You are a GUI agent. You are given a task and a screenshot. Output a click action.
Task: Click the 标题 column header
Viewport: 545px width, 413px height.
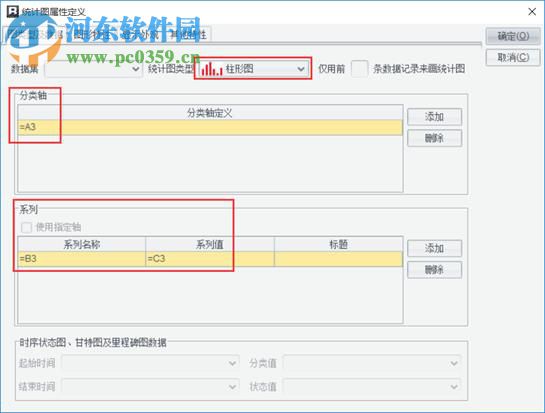tap(339, 244)
